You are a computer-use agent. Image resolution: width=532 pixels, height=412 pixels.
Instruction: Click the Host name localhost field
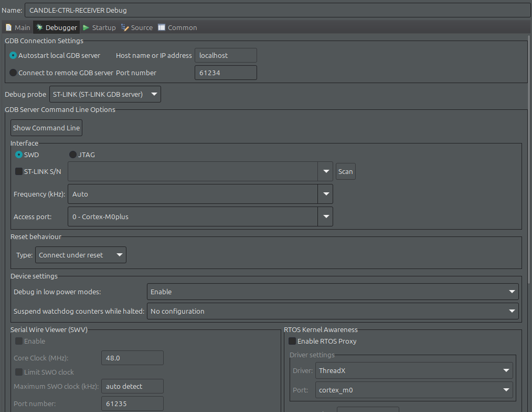click(225, 56)
